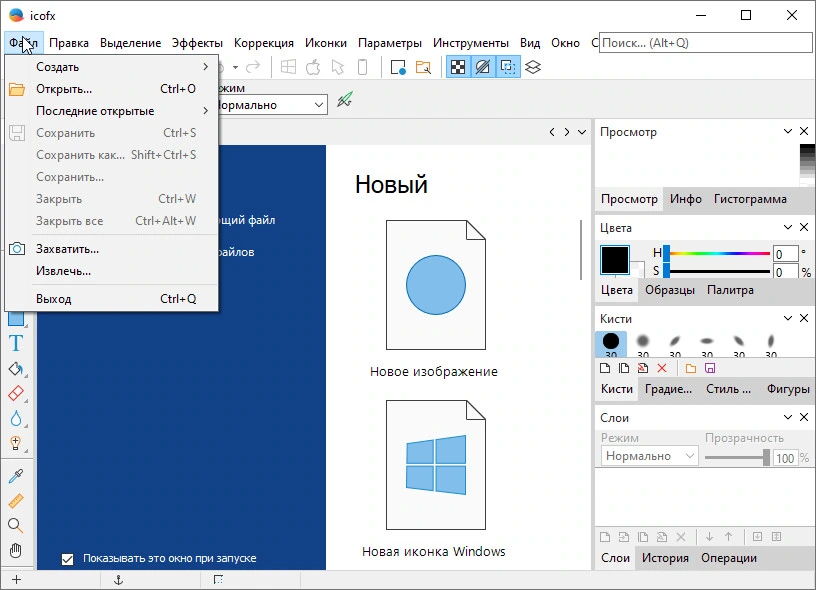This screenshot has height=590, width=816.
Task: Toggle the crossed-circle highlighted toolbar button
Action: pyautogui.click(x=483, y=67)
